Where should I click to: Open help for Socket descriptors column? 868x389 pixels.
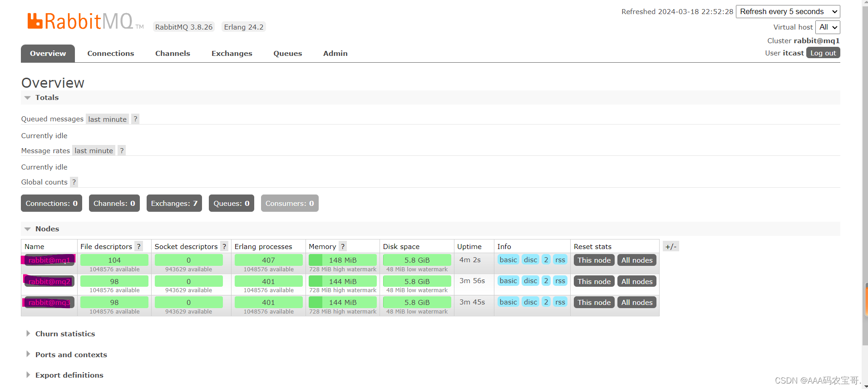[x=224, y=246]
